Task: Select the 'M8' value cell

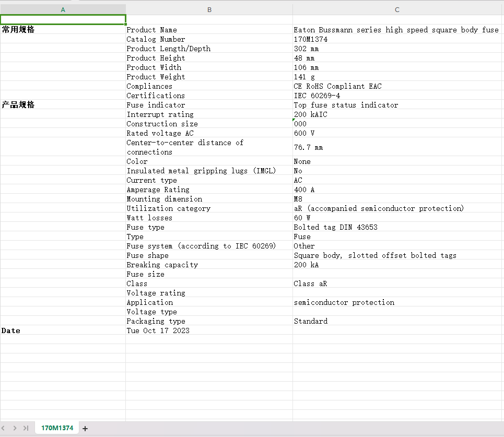Action: tap(397, 198)
